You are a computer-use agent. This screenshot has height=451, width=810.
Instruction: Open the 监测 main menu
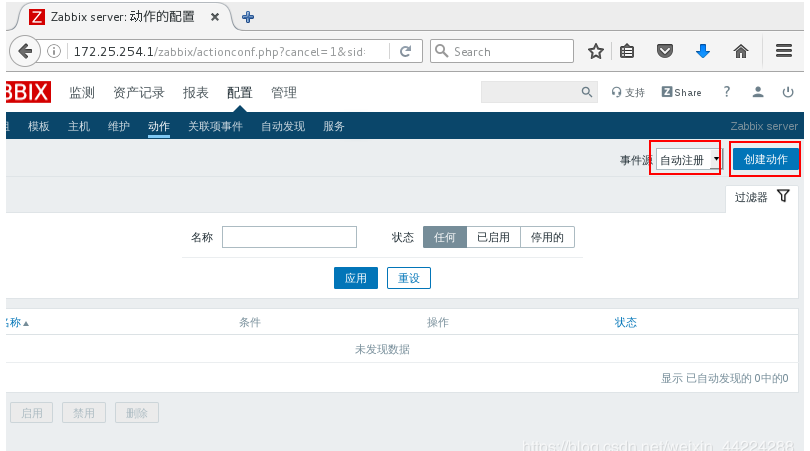(x=82, y=92)
